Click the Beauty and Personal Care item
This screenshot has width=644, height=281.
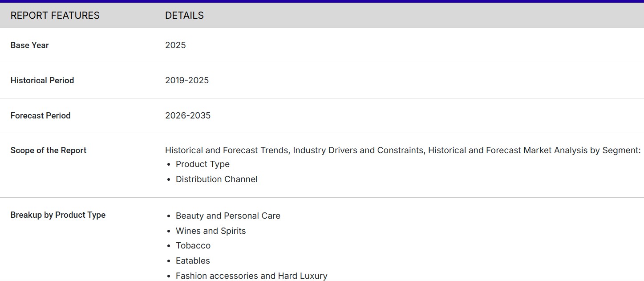pyautogui.click(x=228, y=216)
